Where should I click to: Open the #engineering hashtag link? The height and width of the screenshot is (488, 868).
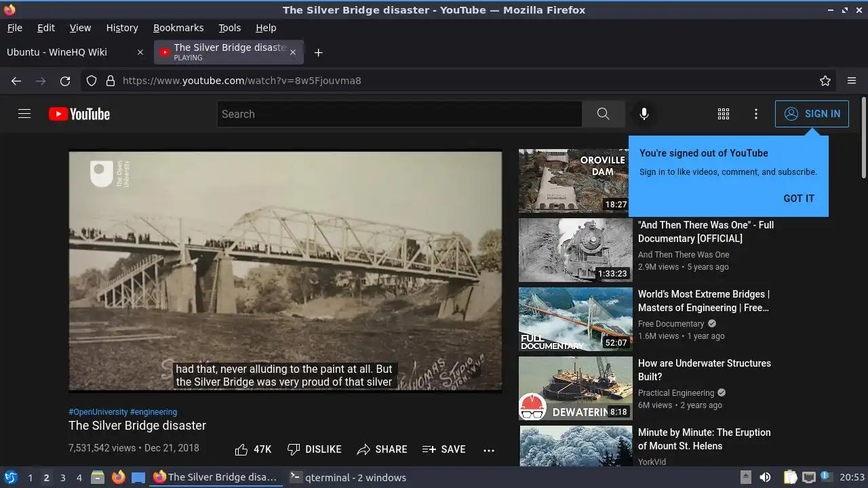click(153, 411)
